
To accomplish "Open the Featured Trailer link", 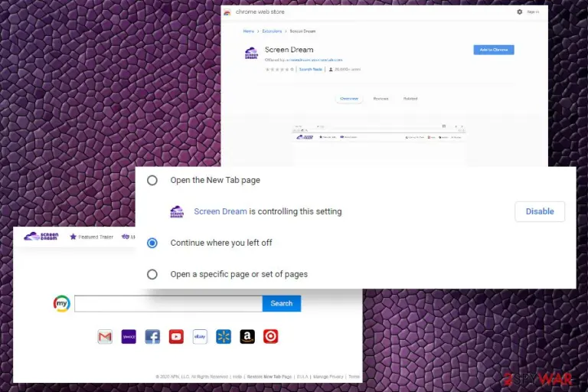I will tap(92, 237).
